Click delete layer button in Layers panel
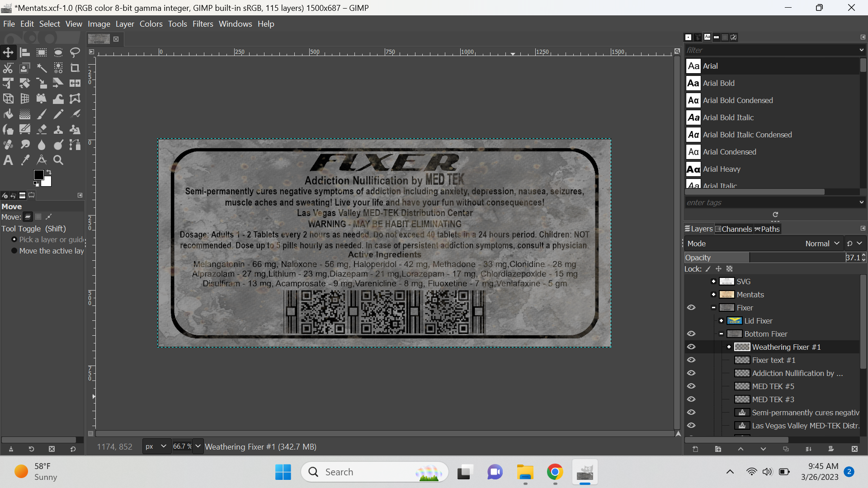868x488 pixels. pyautogui.click(x=854, y=449)
